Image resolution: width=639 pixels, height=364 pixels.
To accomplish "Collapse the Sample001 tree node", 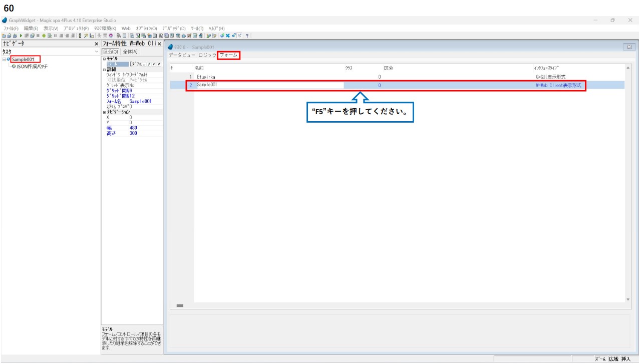I will (x=4, y=60).
